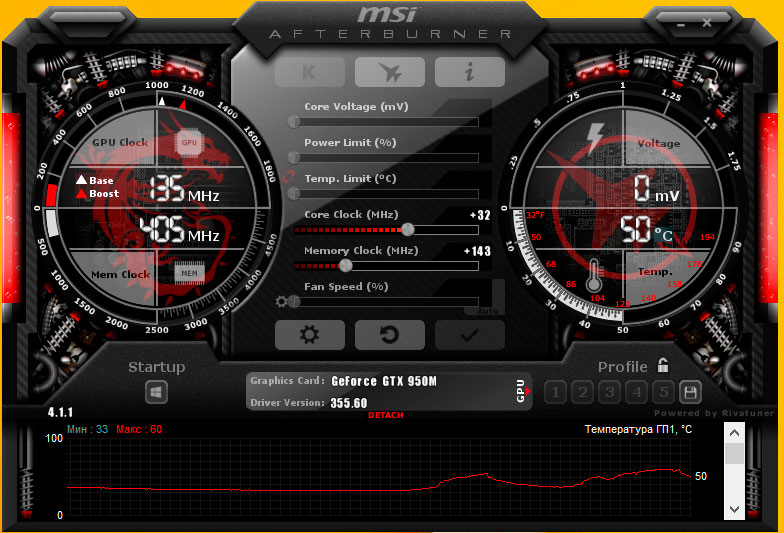Image resolution: width=784 pixels, height=533 pixels.
Task: Click driver version 355.60 text
Action: (x=348, y=403)
